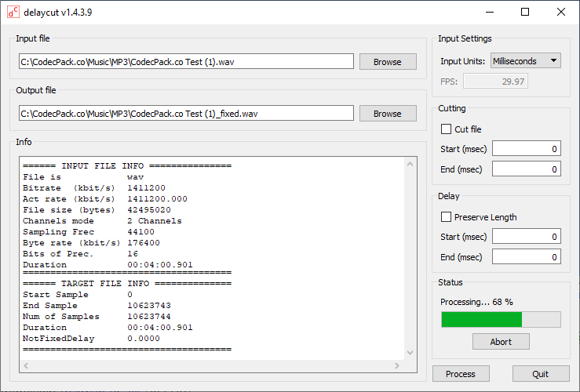Browse for the output file
The image size is (580, 392).
pos(388,114)
